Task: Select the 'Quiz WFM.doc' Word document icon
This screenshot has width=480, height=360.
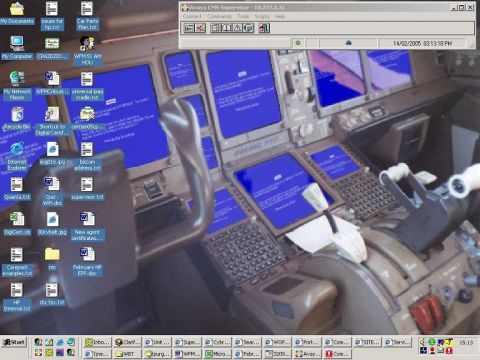Action: pos(52,192)
